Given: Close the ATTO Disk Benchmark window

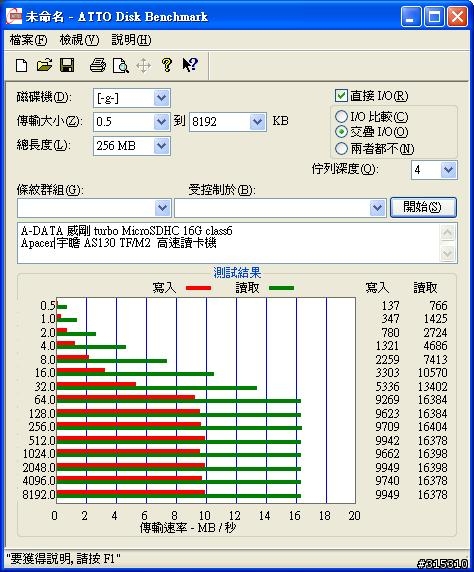Looking at the screenshot, I should (x=458, y=17).
